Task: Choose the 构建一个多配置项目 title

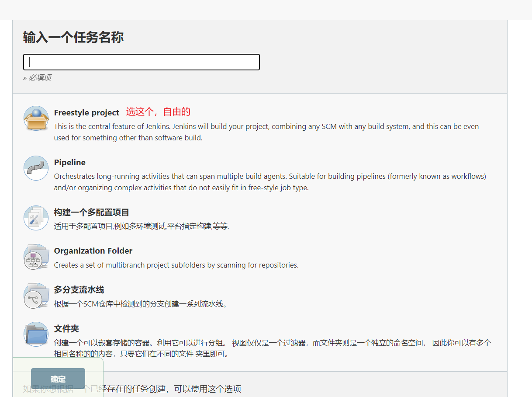Action: click(x=92, y=212)
